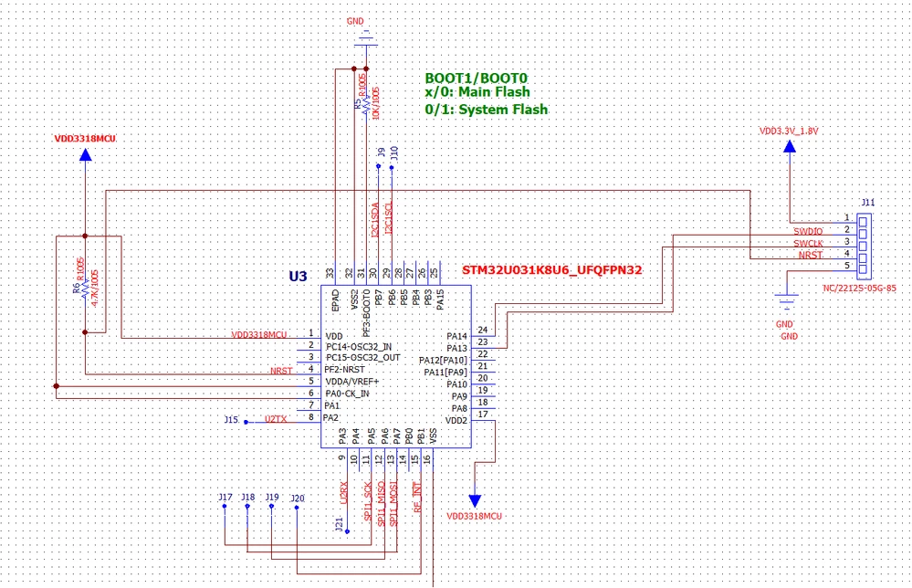Select the SWDIO net label
Image resolution: width=912 pixels, height=588 pixels.
(808, 232)
